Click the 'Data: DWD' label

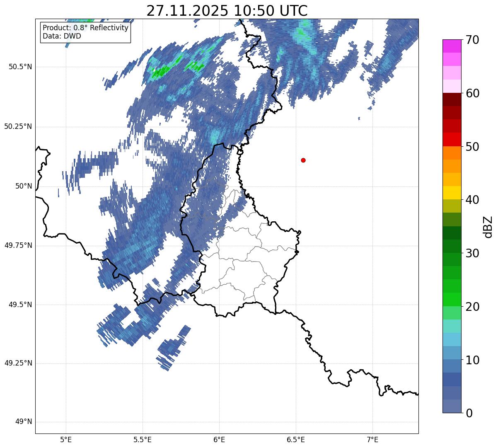coord(62,36)
